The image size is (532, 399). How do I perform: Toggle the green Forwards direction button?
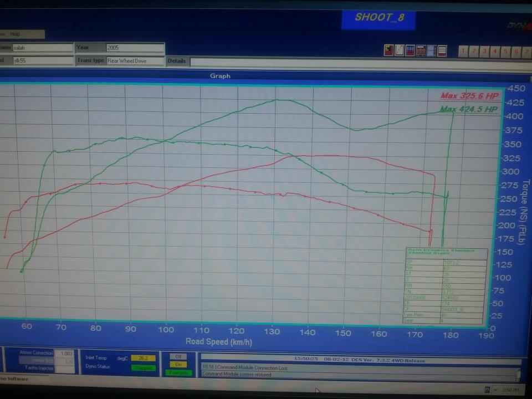pyautogui.click(x=177, y=373)
